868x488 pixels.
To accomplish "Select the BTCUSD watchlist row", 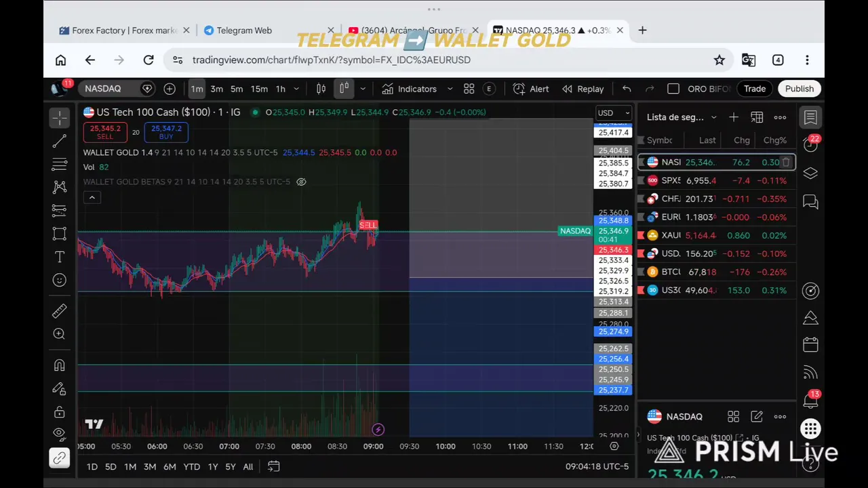I will coord(717,272).
